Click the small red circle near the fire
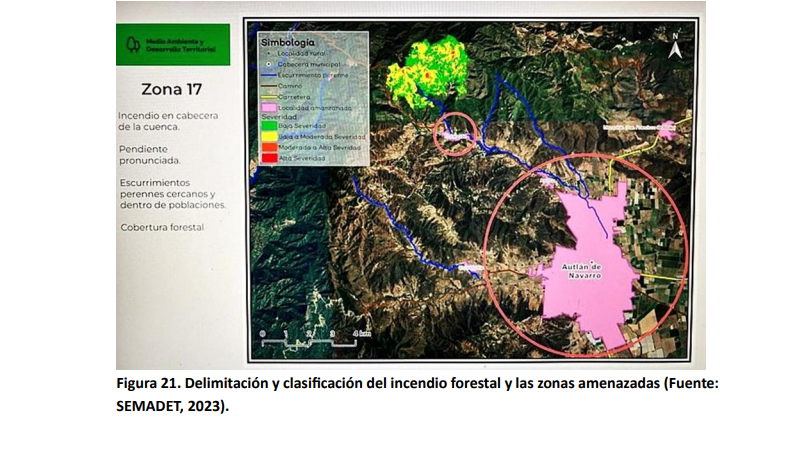807x452 pixels. click(455, 134)
